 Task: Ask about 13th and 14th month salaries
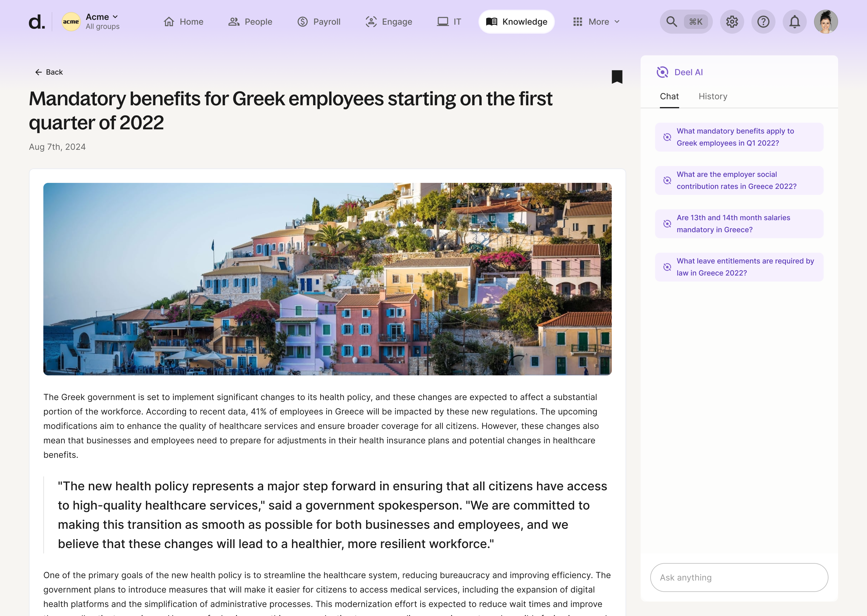739,224
